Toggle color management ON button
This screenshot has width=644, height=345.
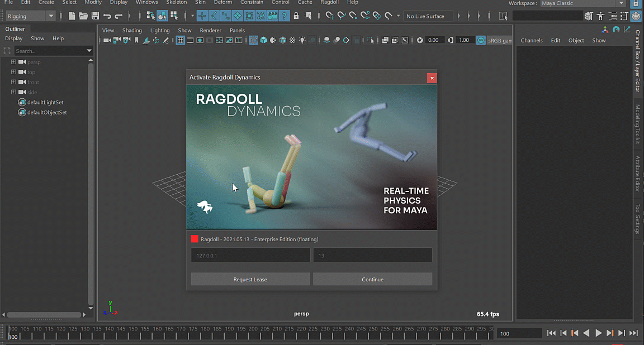(x=481, y=40)
